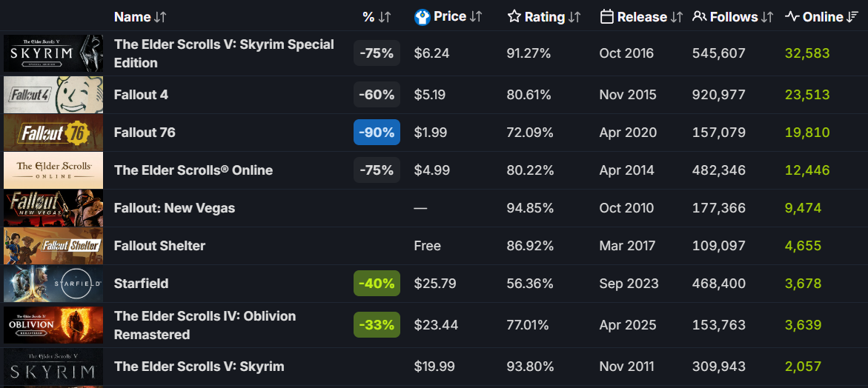Sort by discount percent arrows icon
The image size is (868, 388).
pyautogui.click(x=385, y=17)
